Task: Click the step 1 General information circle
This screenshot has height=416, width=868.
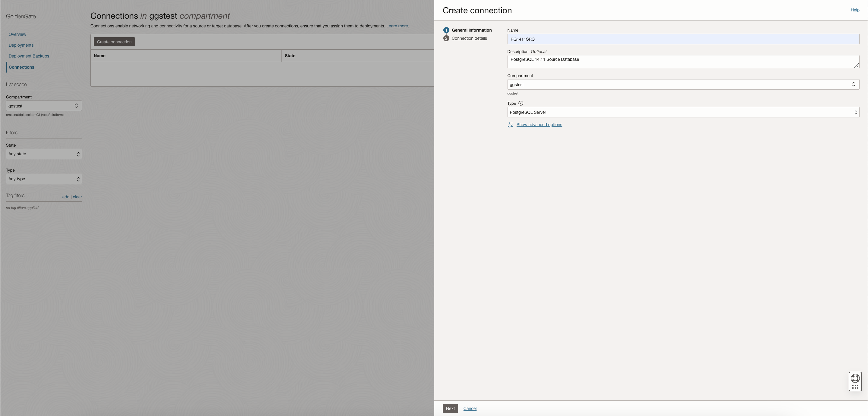Action: [x=446, y=30]
